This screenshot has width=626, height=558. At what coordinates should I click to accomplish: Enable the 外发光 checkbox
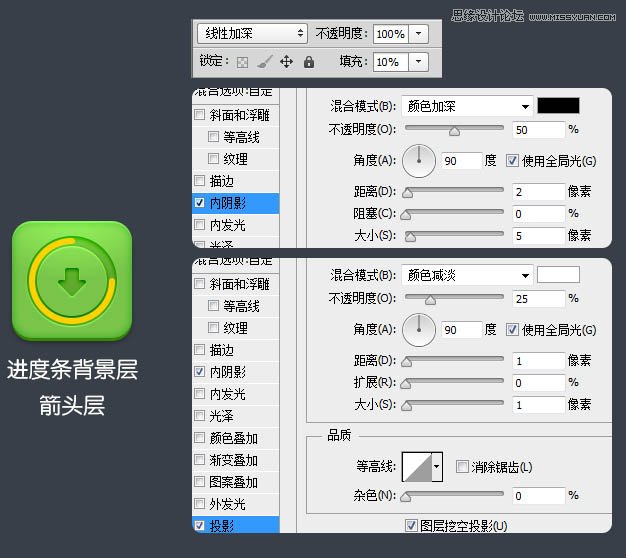tap(200, 503)
